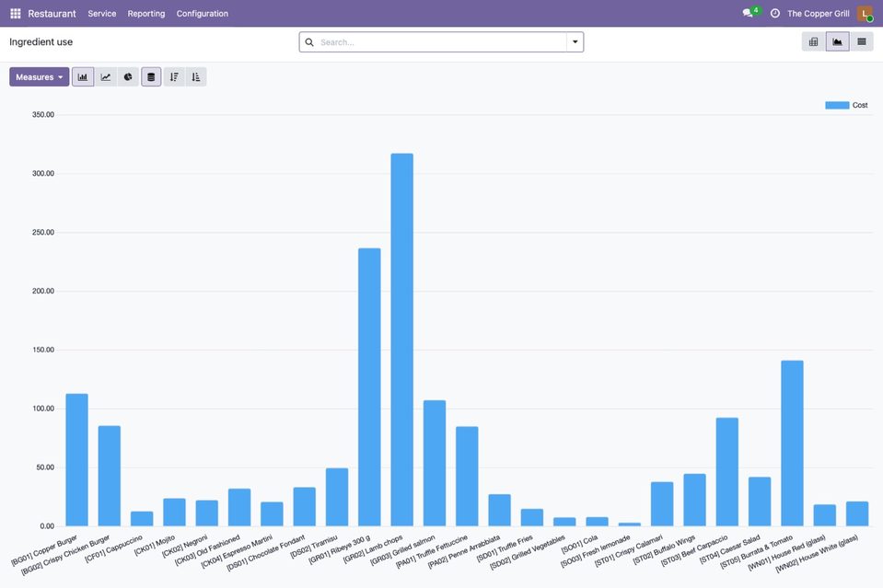Select the Beef Carpaccio bar
This screenshot has height=588, width=883.
(727, 472)
